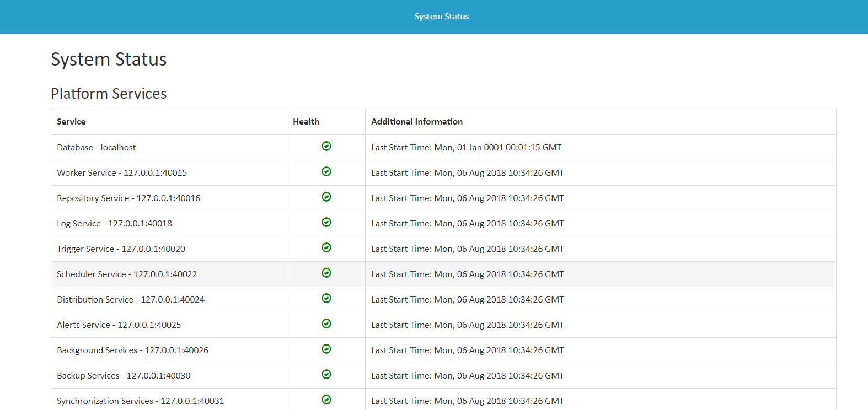Click the Log Service health check icon
This screenshot has width=868, height=410.
(x=326, y=222)
